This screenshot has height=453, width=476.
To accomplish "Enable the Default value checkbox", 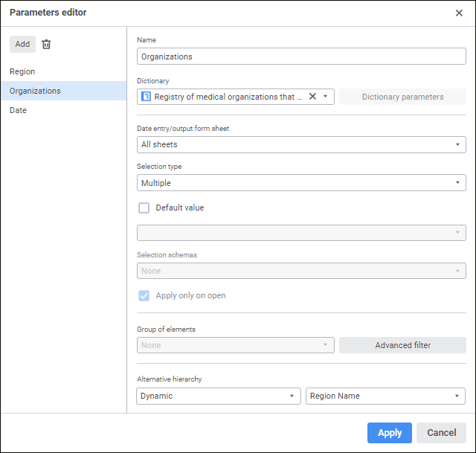I will [x=144, y=208].
